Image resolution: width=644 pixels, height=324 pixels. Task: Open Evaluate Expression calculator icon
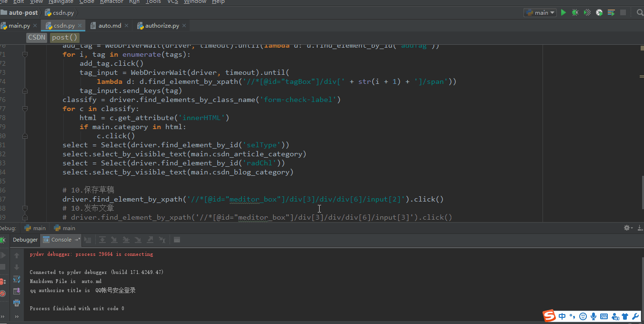click(x=177, y=240)
